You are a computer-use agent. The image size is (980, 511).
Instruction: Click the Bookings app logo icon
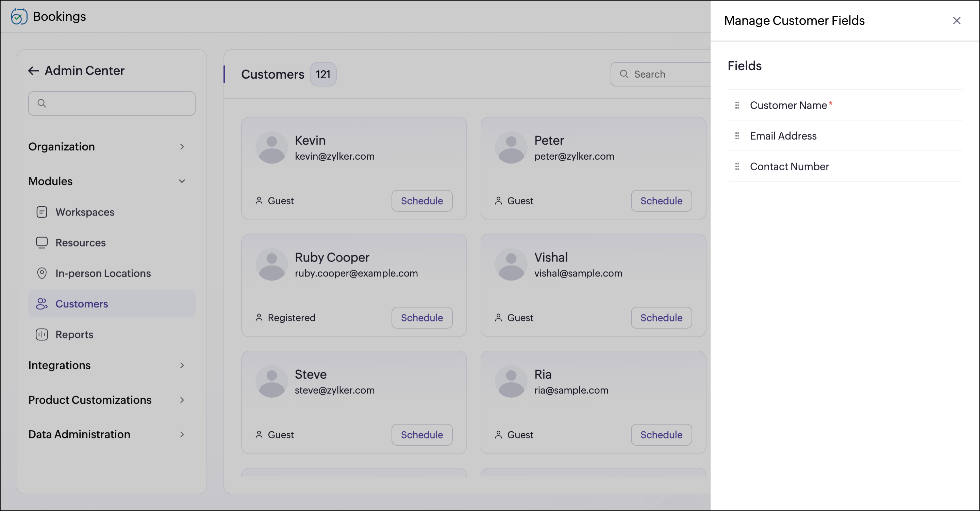point(19,16)
